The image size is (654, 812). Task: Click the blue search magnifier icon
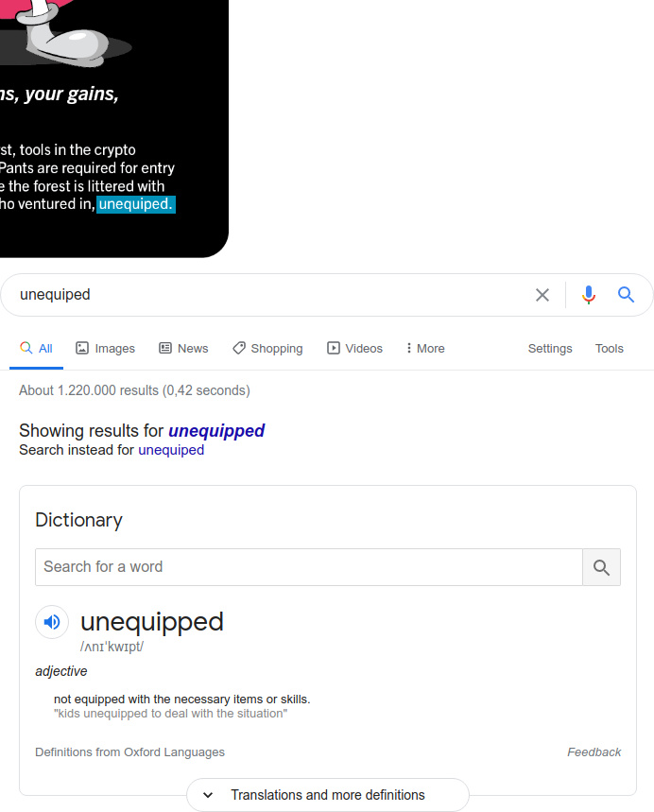(x=626, y=295)
